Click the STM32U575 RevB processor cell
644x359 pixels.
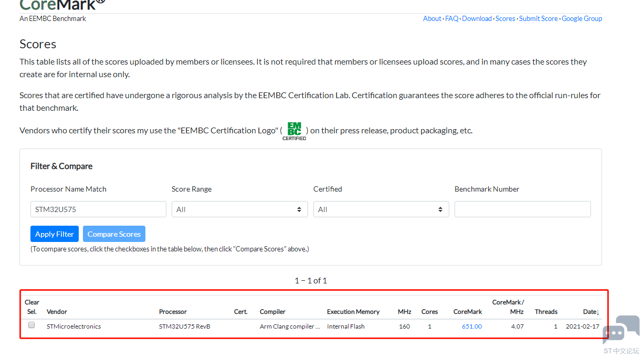[x=185, y=326]
